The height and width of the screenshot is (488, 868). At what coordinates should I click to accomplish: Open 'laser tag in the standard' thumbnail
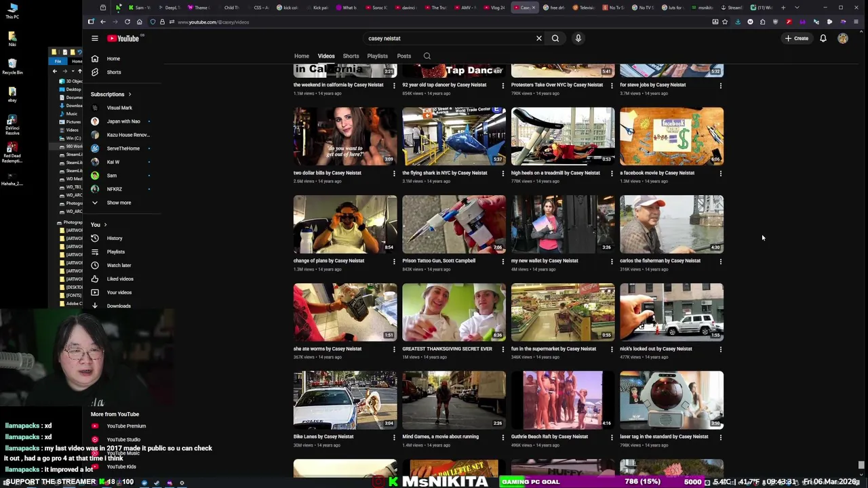coord(671,400)
